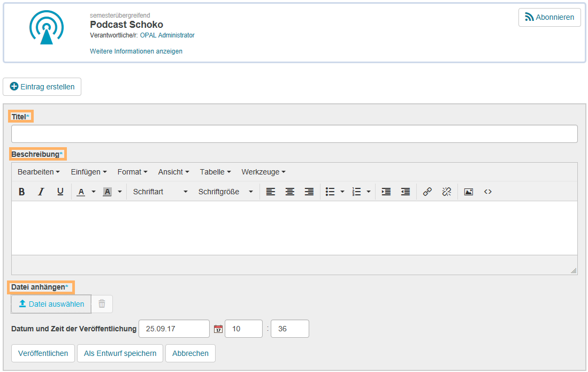The image size is (588, 372).
Task: Open the Bearbeiten menu
Action: coord(39,172)
